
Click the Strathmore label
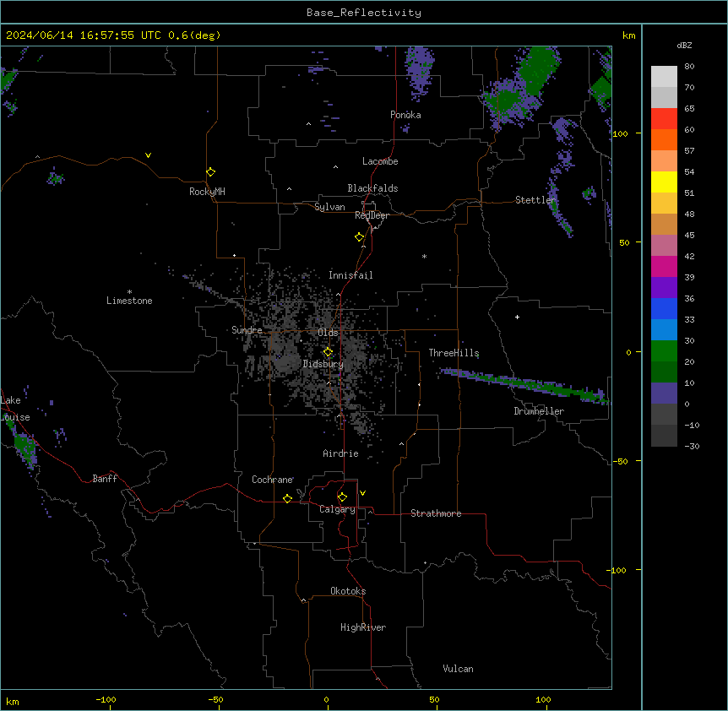[436, 513]
